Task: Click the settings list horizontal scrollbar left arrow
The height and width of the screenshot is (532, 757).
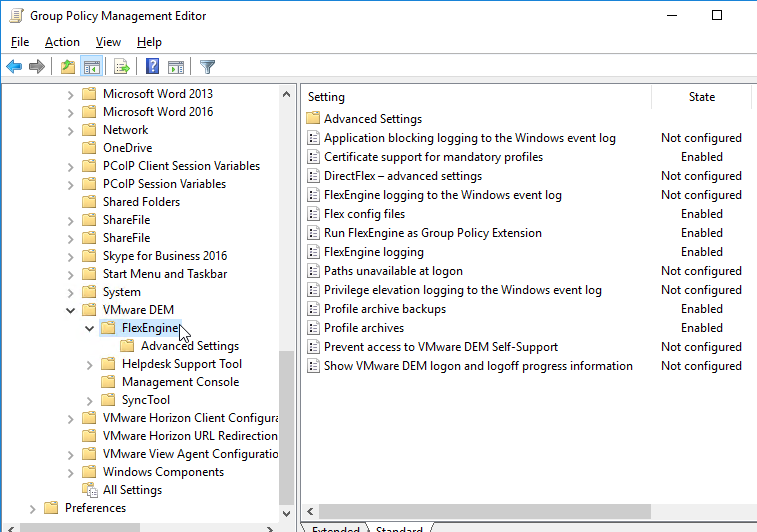Action: (310, 511)
